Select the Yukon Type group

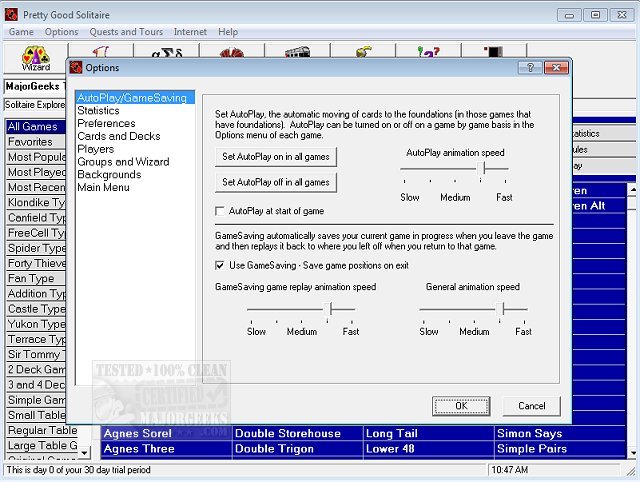pos(36,324)
